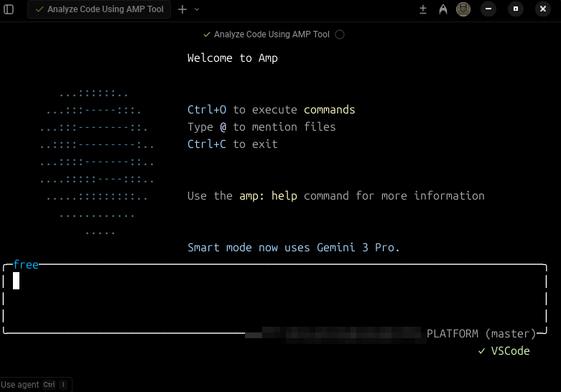Image resolution: width=561 pixels, height=392 pixels.
Task: Close the terminal window
Action: pyautogui.click(x=543, y=9)
